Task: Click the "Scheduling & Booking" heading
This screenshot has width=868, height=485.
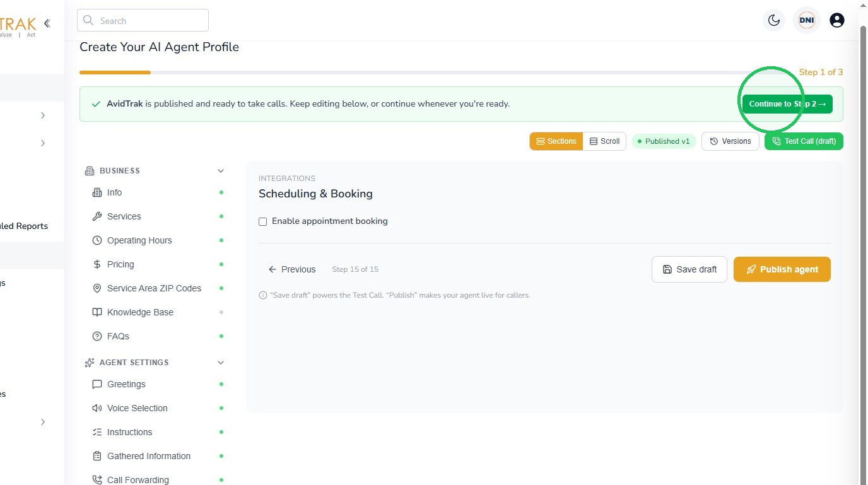Action: (315, 194)
